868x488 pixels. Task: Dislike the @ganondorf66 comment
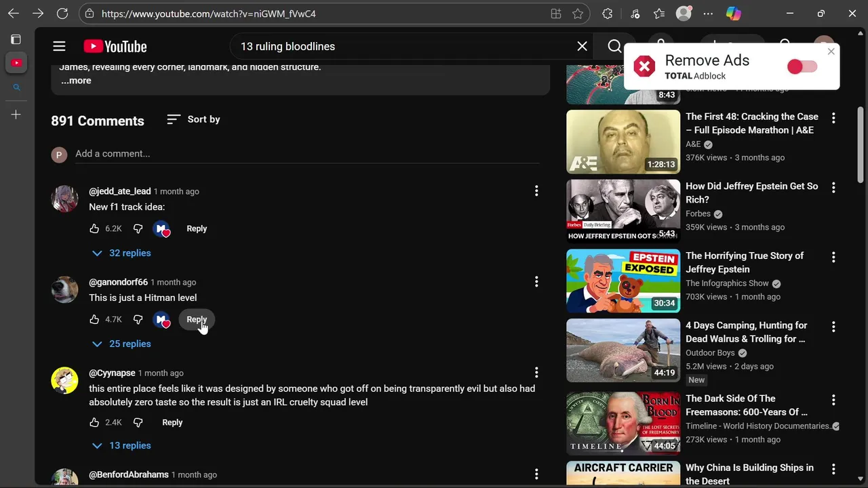point(138,319)
